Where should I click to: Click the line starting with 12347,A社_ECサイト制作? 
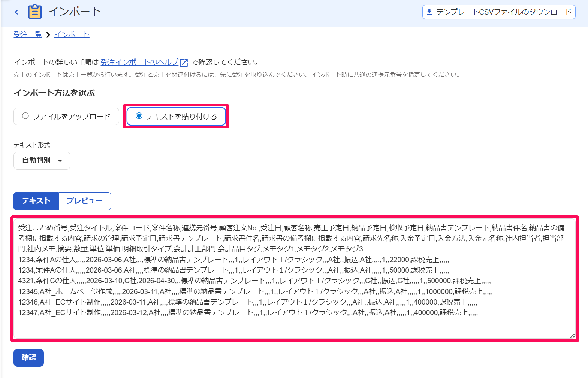pyautogui.click(x=248, y=312)
